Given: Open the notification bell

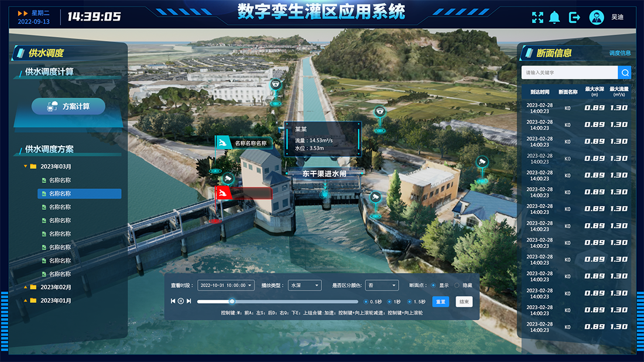Looking at the screenshot, I should tap(554, 18).
